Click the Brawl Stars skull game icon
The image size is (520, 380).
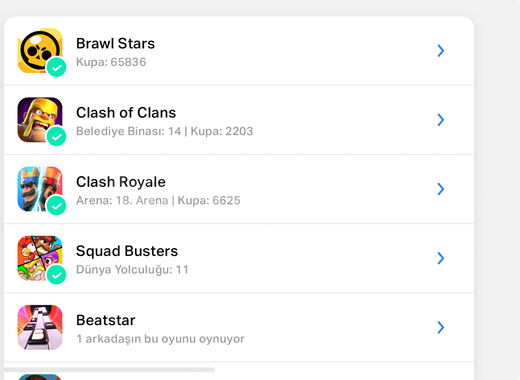click(40, 51)
